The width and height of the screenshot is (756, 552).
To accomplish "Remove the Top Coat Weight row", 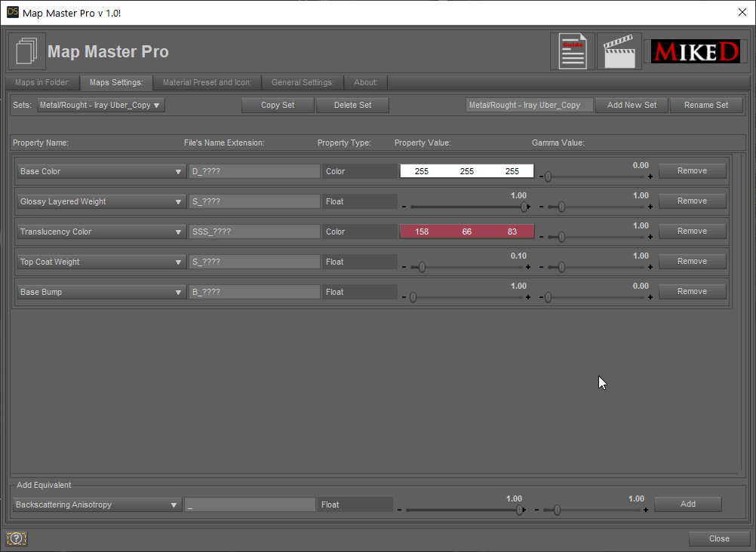I will (x=693, y=262).
